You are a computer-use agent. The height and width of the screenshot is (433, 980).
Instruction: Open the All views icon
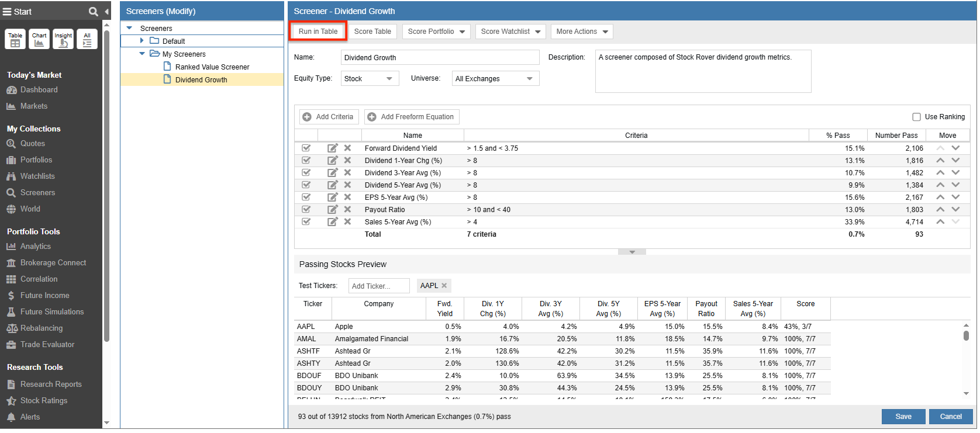pyautogui.click(x=87, y=39)
